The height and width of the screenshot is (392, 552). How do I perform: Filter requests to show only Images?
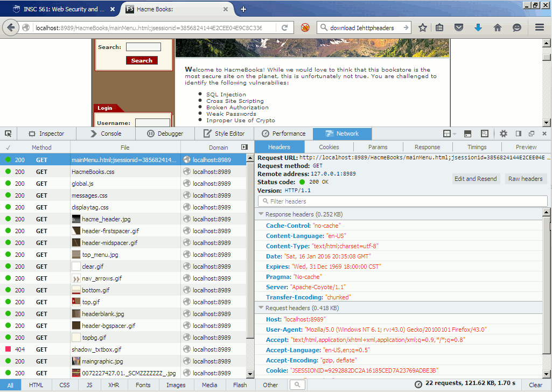click(176, 385)
